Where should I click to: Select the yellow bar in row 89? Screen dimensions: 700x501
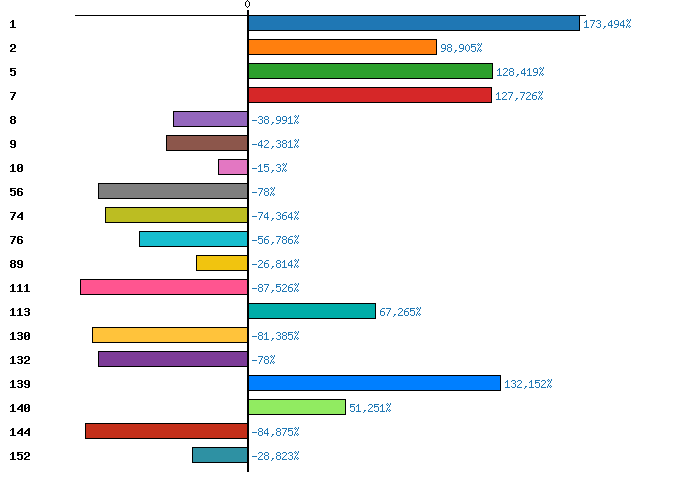[222, 263]
